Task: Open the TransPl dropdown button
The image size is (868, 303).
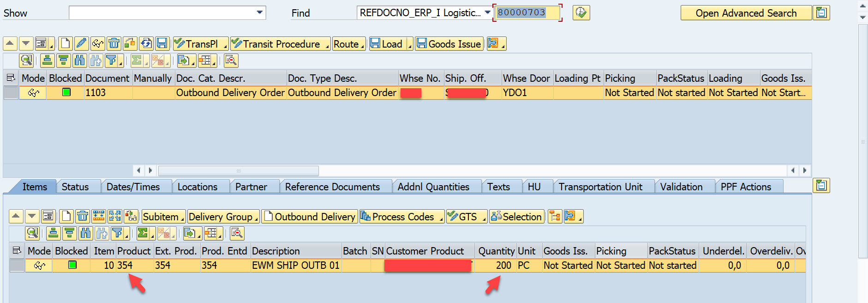Action: pos(201,44)
